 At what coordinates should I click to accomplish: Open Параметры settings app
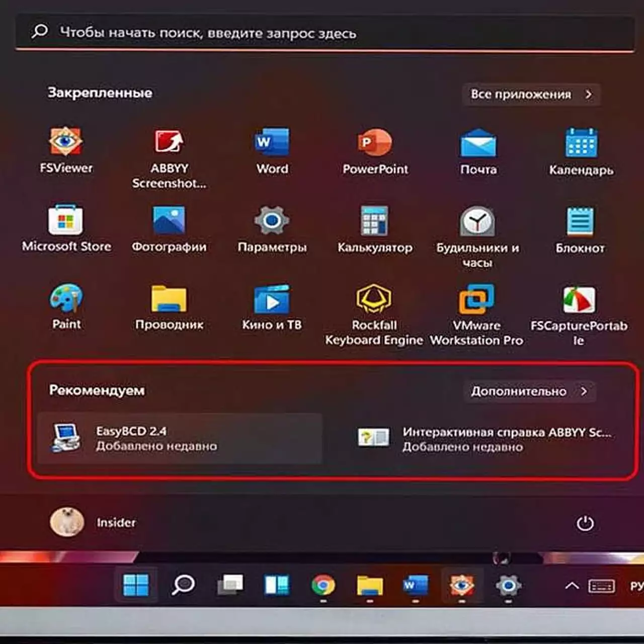[x=272, y=228]
